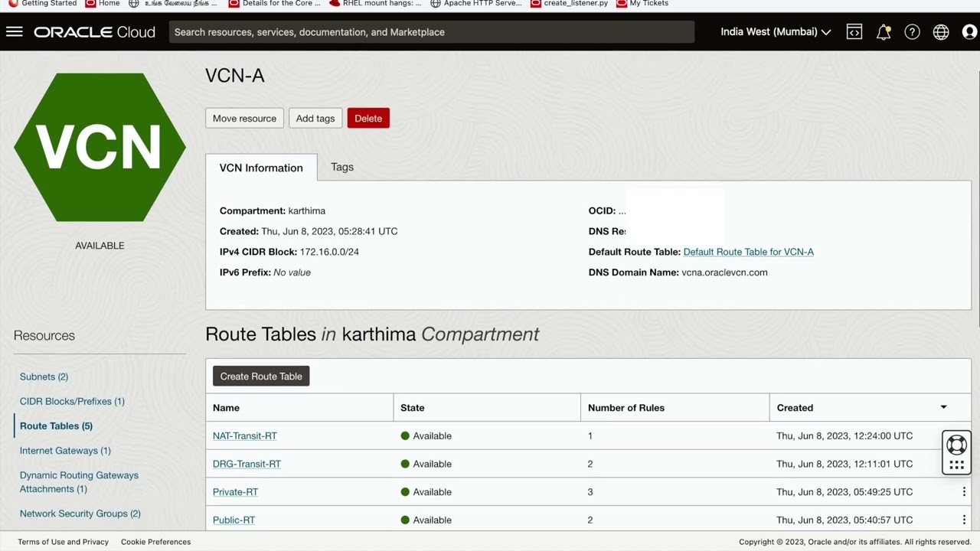The image size is (980, 551).
Task: Open the hamburger navigation menu
Action: (15, 31)
